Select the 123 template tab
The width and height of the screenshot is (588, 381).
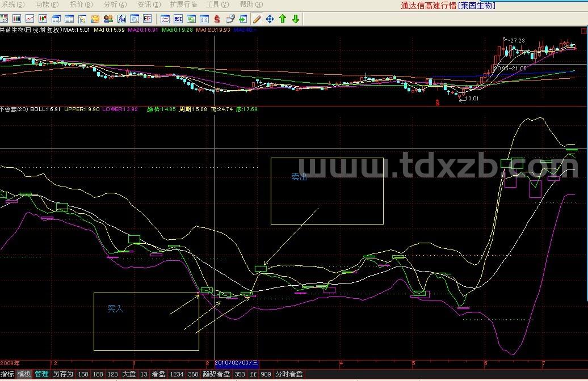(112, 374)
